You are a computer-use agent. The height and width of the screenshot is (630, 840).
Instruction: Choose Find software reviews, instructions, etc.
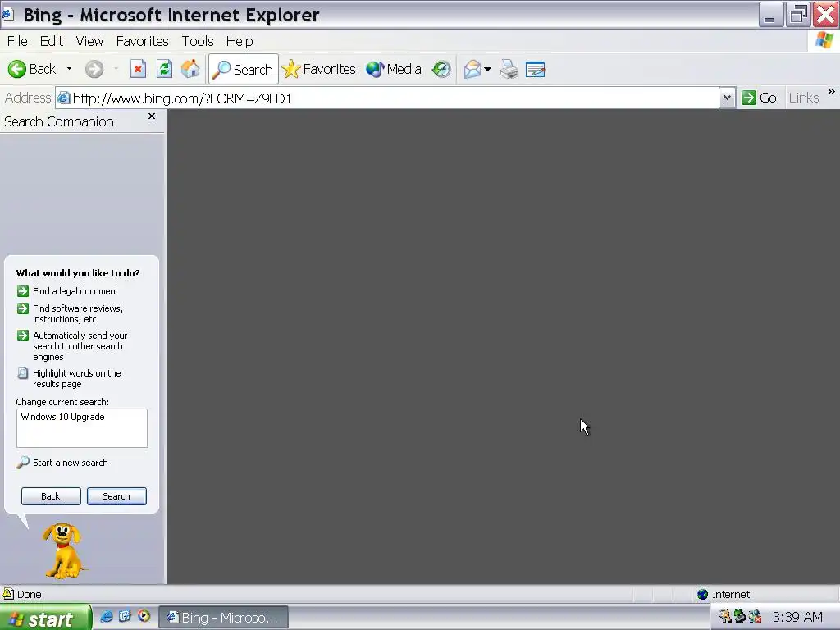click(x=78, y=313)
